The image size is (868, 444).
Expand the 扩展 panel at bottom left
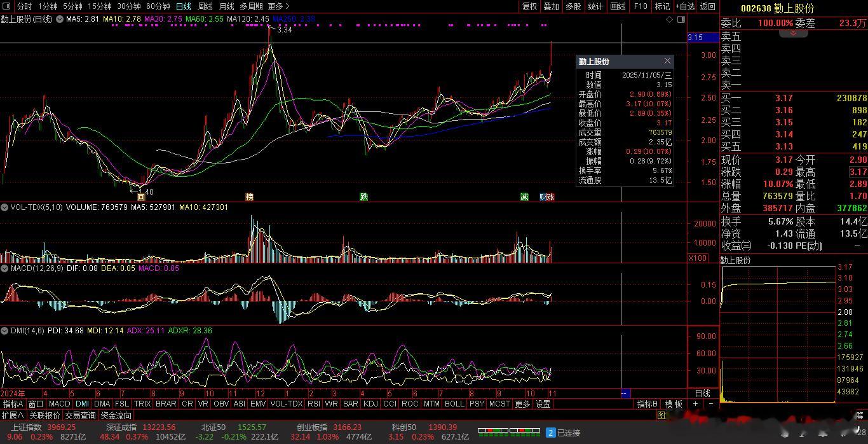[x=13, y=415]
